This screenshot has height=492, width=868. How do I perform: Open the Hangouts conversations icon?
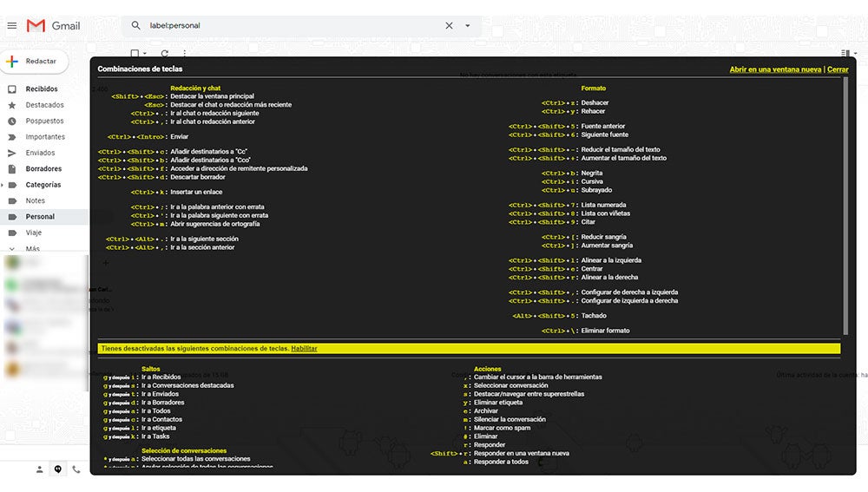[x=57, y=469]
